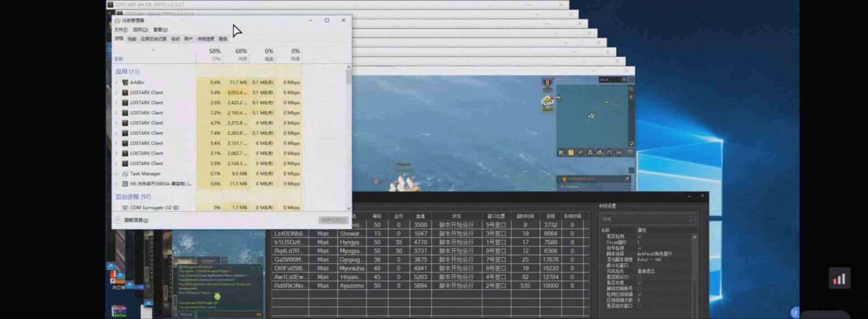Screen dimensions: 868x319
Task: Select the Rd8Rk3No account row
Action: [289, 286]
